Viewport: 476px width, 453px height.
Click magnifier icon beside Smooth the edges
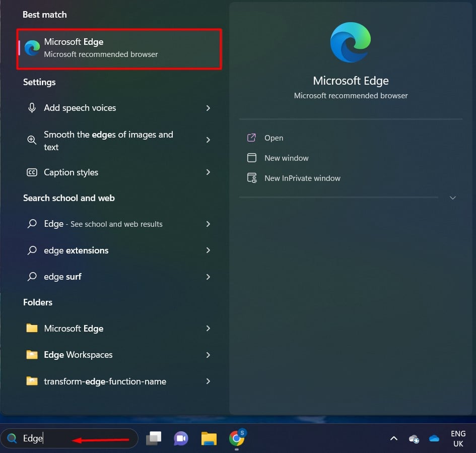(x=32, y=140)
